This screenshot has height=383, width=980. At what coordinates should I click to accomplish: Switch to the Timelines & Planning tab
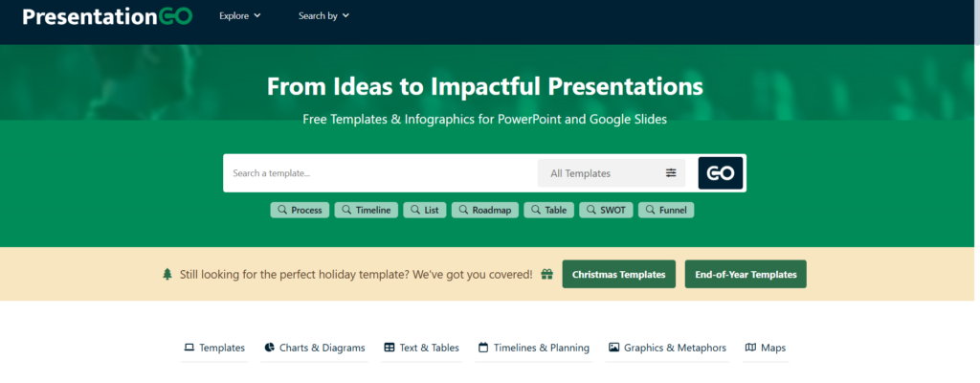(534, 348)
